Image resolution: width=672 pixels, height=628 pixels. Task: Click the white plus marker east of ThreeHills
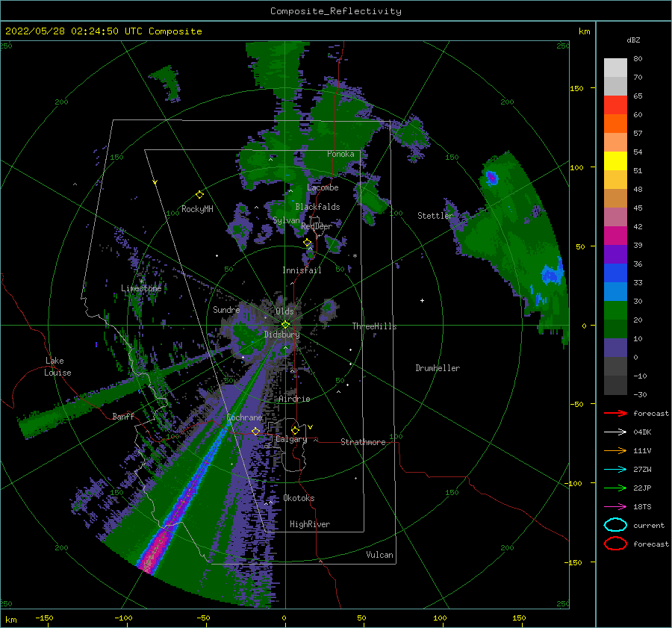(x=422, y=300)
